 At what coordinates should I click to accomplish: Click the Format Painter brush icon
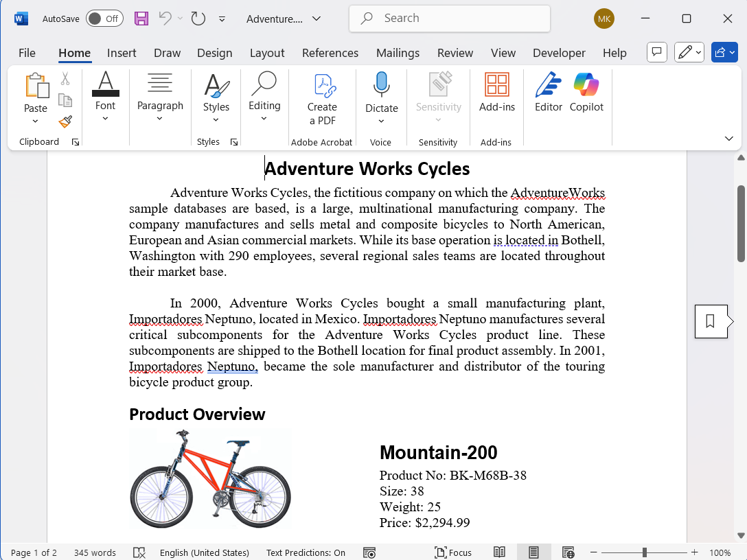point(65,121)
